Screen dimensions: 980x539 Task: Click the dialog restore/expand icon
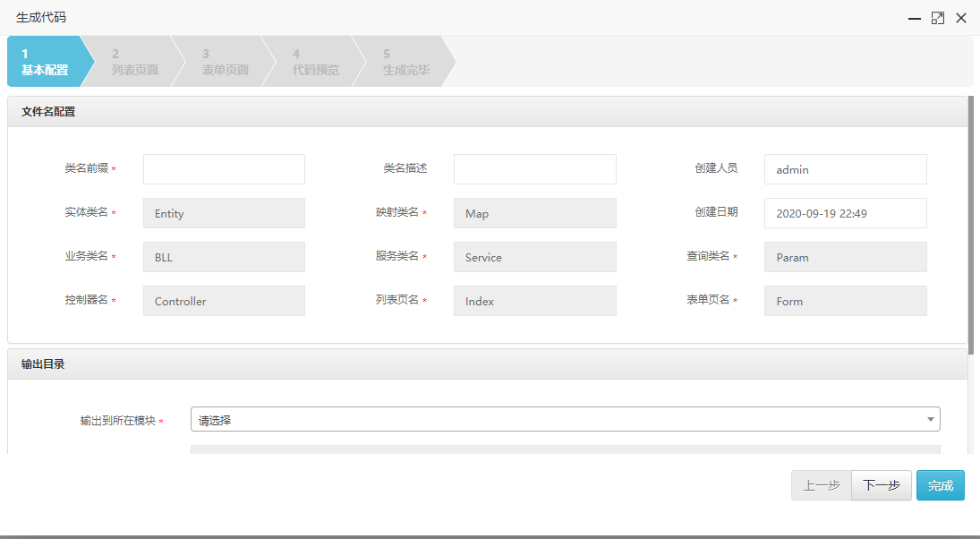point(937,17)
